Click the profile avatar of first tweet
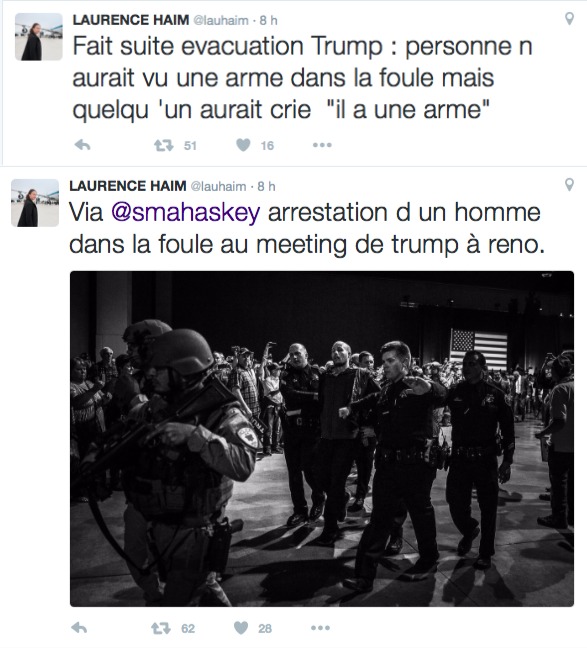Viewport: 587px width, 648px height. (39, 37)
